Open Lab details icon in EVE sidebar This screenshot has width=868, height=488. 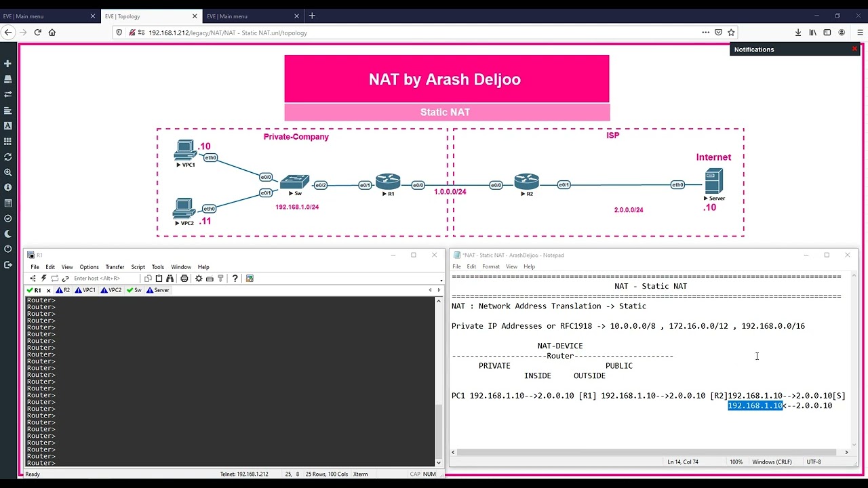7,203
